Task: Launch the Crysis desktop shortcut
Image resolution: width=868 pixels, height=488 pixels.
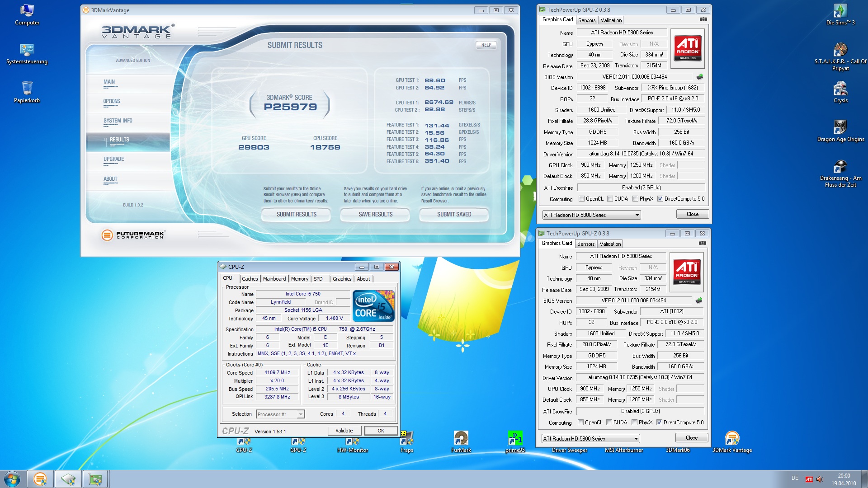Action: tap(840, 92)
